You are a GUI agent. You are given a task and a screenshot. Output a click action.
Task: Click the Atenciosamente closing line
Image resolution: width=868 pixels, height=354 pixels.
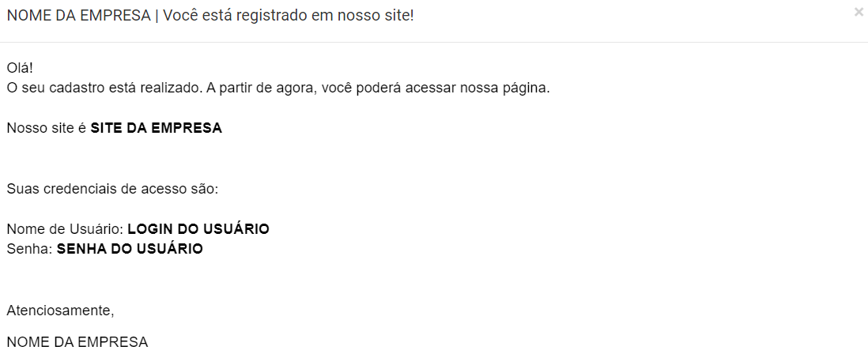[x=60, y=311]
